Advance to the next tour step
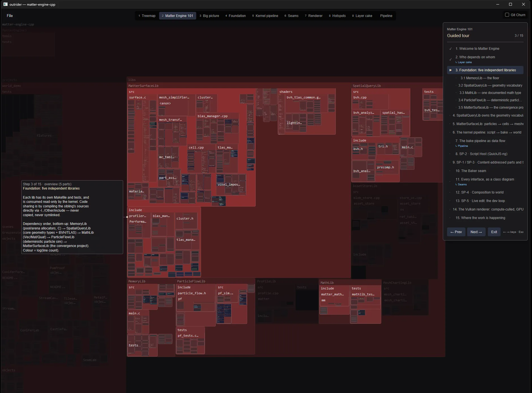This screenshot has width=532, height=393. 476,232
